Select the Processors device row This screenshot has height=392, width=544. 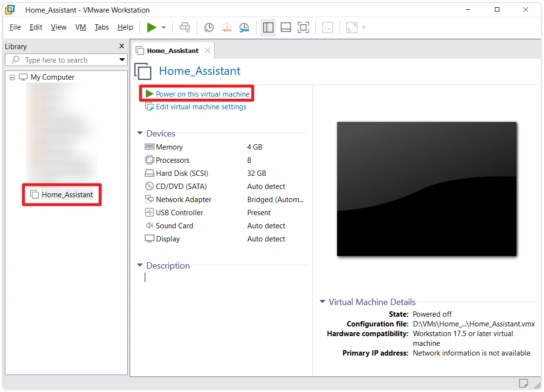[x=224, y=160]
